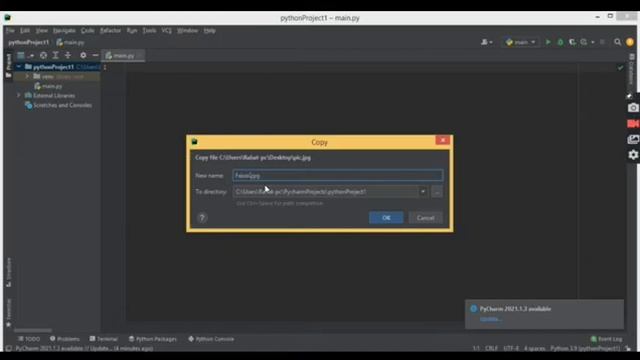
Task: Click the Debug bug icon
Action: click(x=560, y=42)
